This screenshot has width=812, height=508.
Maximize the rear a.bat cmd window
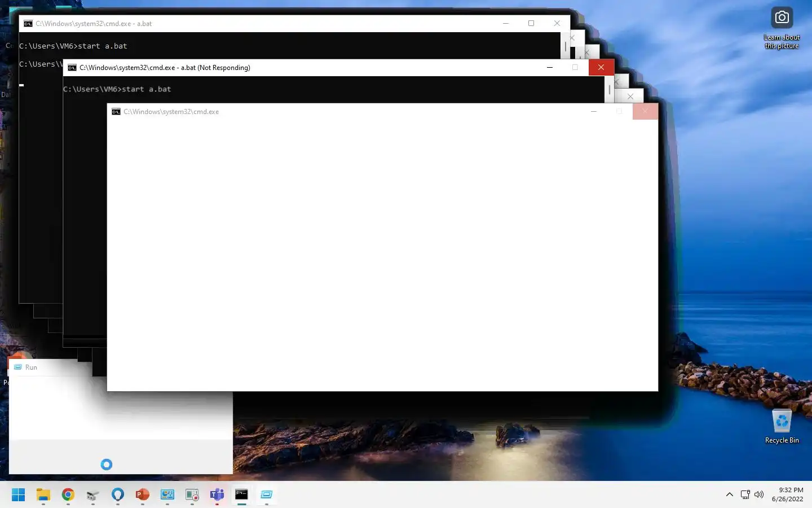pyautogui.click(x=531, y=24)
